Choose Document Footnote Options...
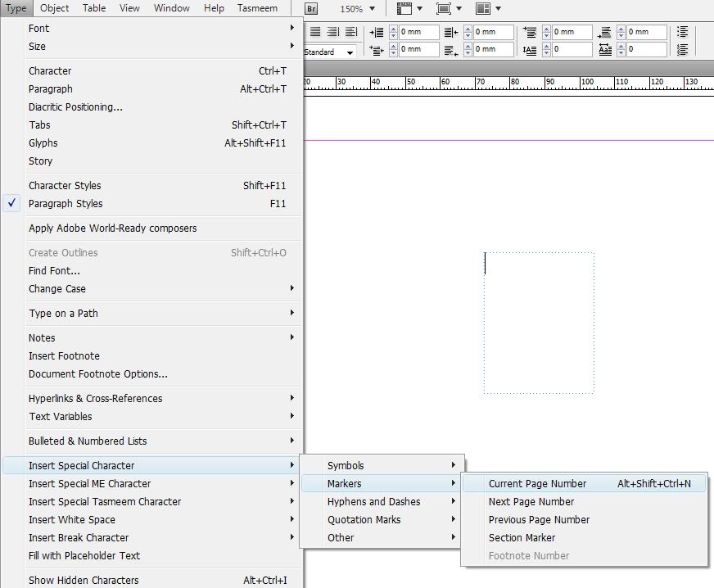 click(152, 374)
